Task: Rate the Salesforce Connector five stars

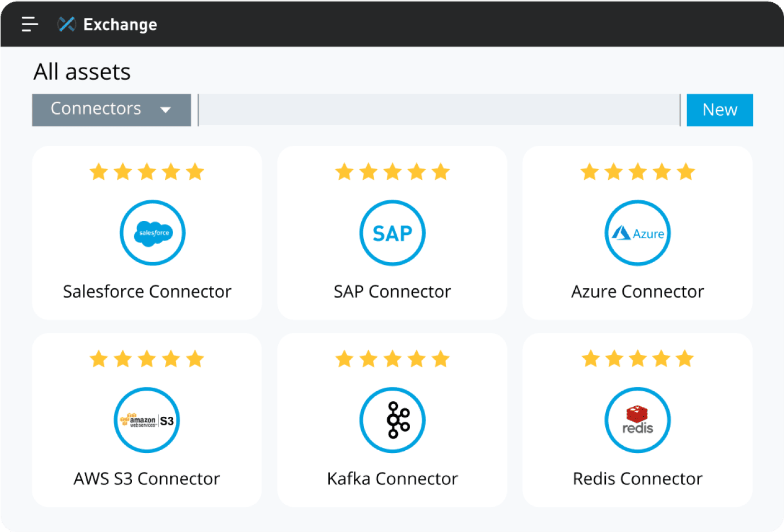Action: tap(195, 172)
